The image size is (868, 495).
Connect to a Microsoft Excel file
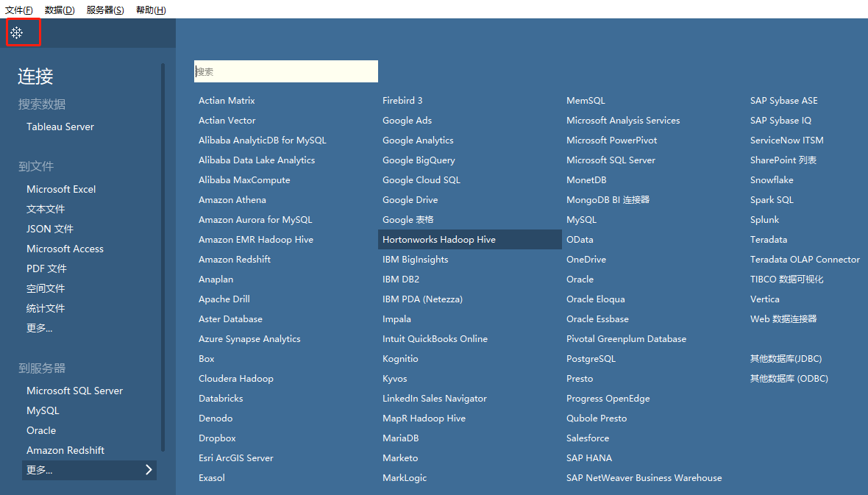(x=61, y=189)
